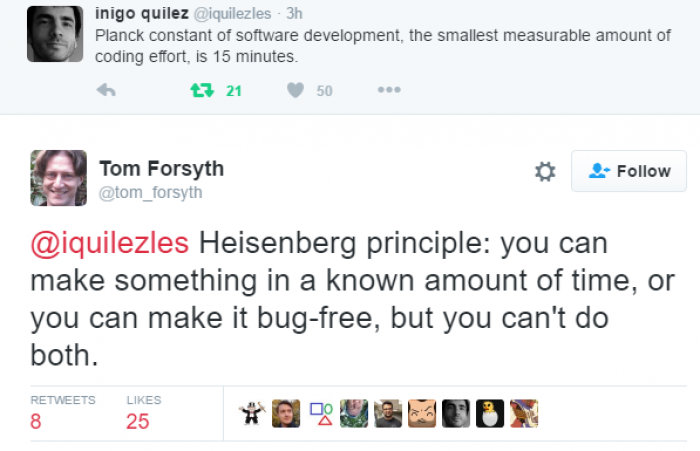This screenshot has height=451, width=700.
Task: Click inigo quilez's avatar photo
Action: pos(55,34)
